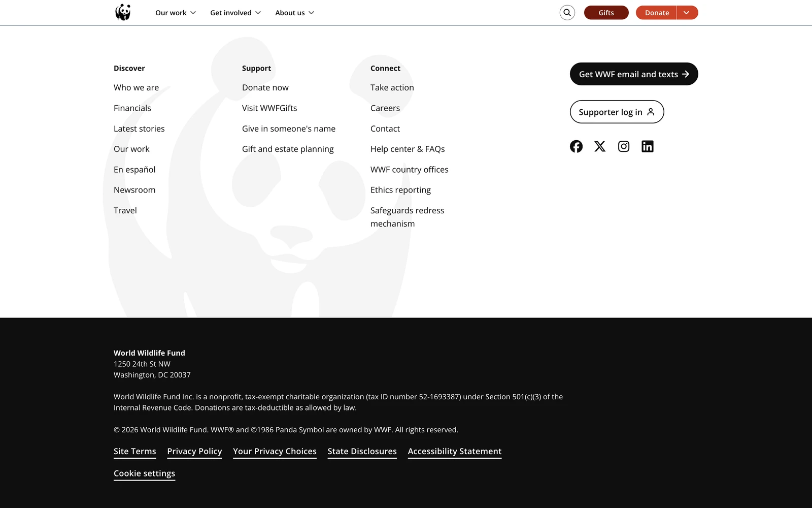Click the Gifts button

point(606,13)
